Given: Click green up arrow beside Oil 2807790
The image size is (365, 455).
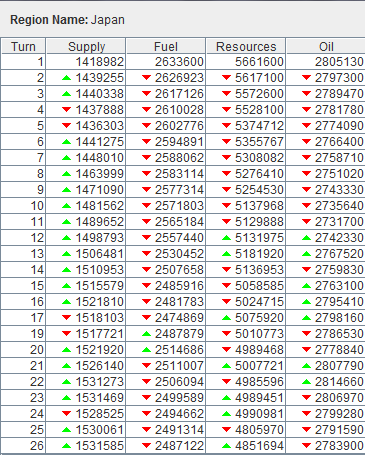Looking at the screenshot, I should coord(306,366).
